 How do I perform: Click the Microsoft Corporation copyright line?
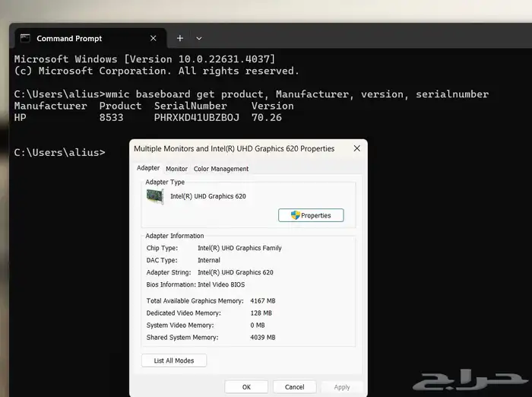(157, 71)
